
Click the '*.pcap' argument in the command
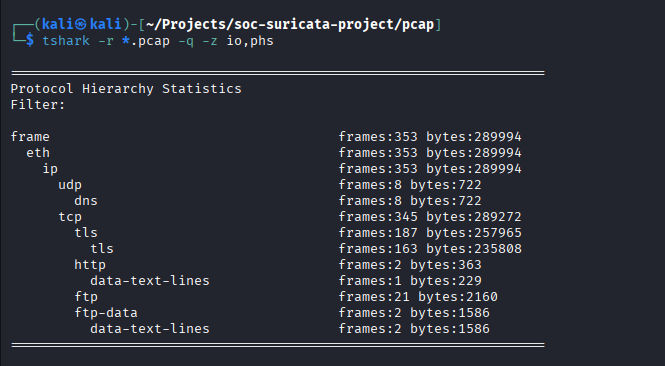[146, 41]
